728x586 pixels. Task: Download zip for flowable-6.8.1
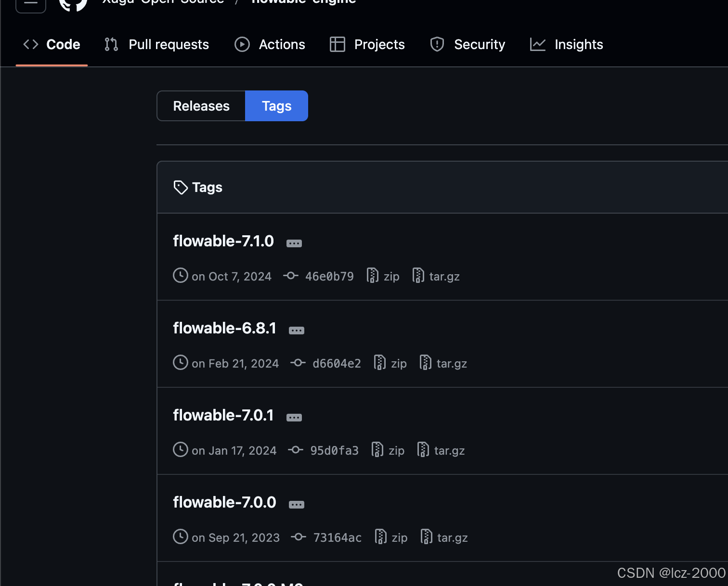[399, 364]
